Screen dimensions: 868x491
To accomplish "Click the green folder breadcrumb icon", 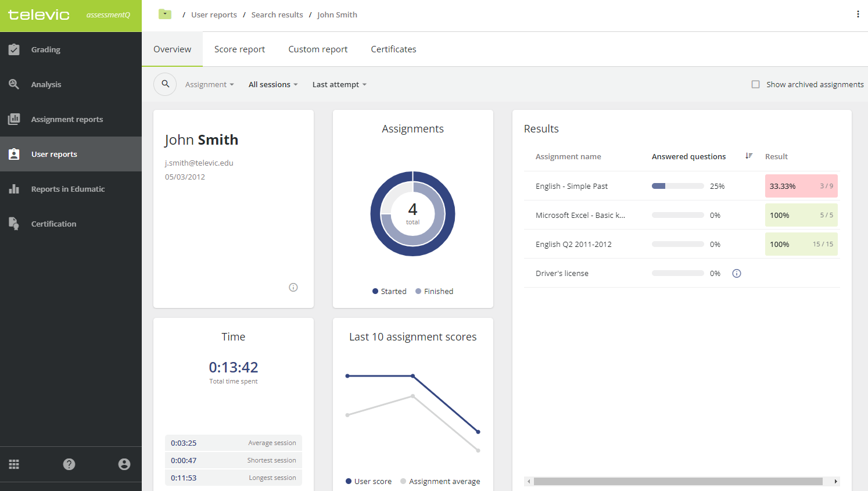I will 165,14.
